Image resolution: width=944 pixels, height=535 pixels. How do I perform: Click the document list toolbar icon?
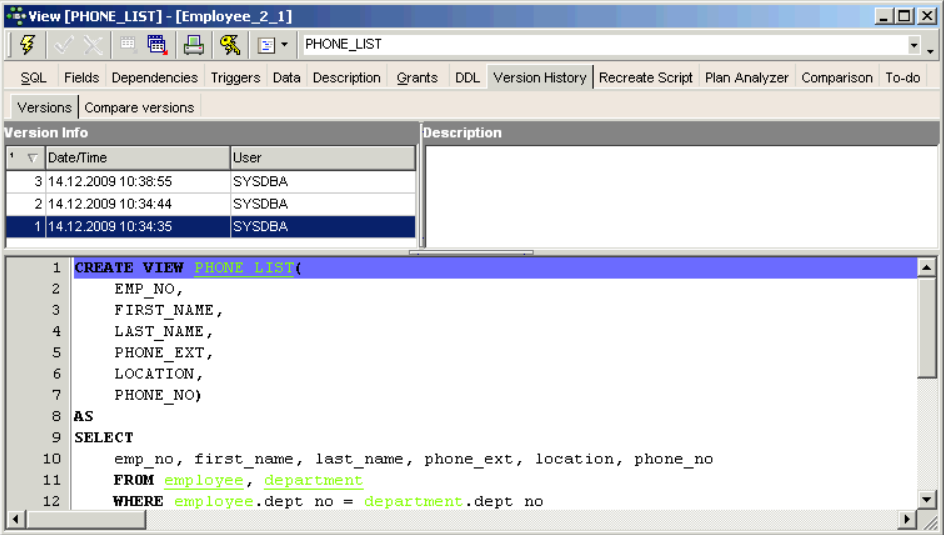pyautogui.click(x=266, y=45)
